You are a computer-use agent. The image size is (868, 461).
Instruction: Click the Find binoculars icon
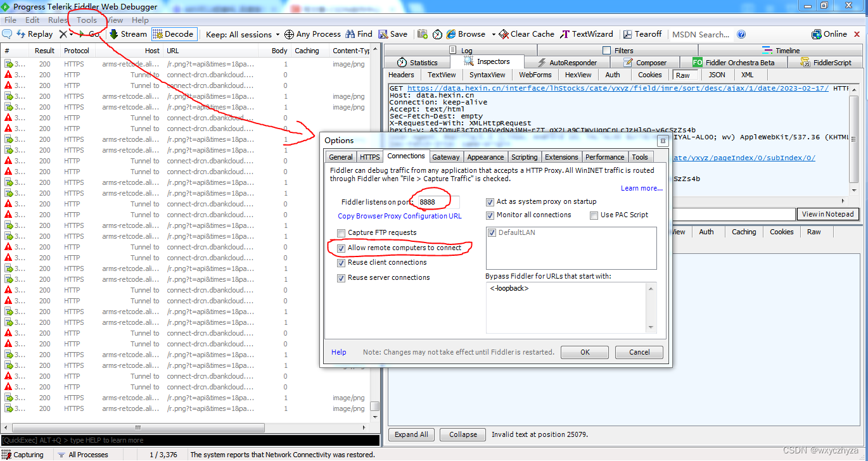(350, 34)
